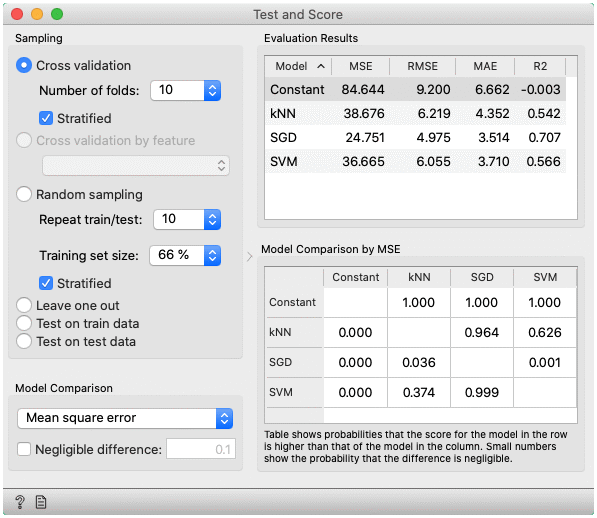Collapse the left panel using the chevron arrow
This screenshot has height=518, width=597.
[249, 257]
